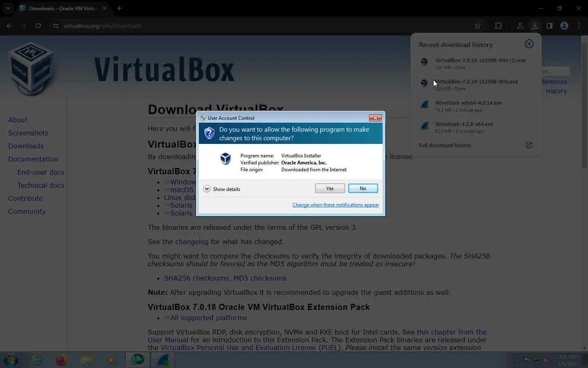
Task: Click the UAC shield question icon
Action: coord(209,133)
